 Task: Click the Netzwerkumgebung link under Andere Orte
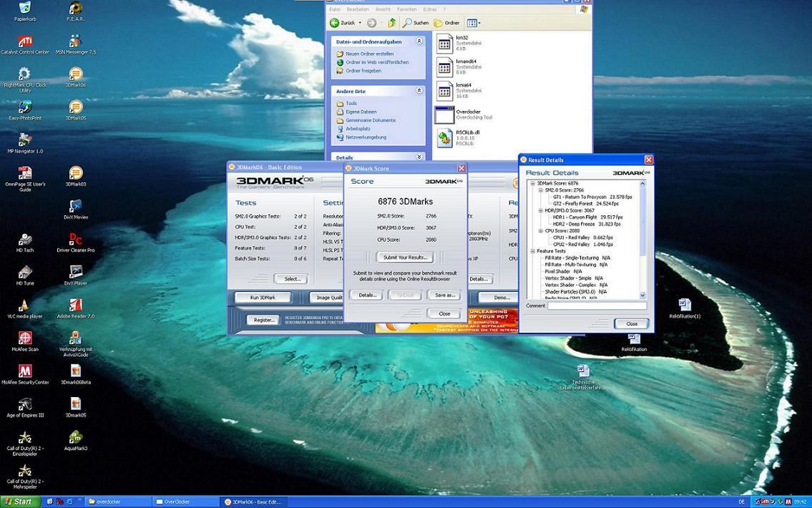366,137
